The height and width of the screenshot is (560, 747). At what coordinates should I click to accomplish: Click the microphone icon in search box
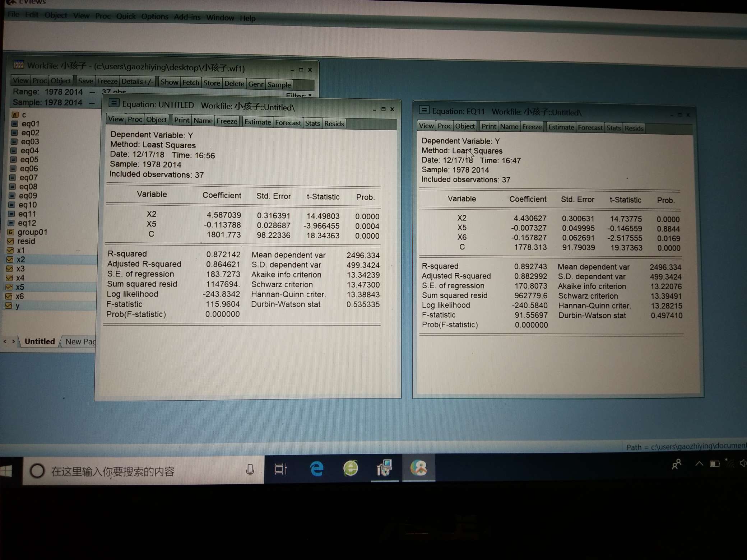point(250,470)
